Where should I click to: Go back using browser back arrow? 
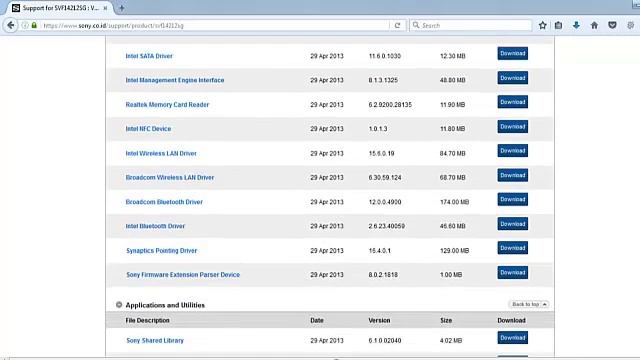[11, 25]
